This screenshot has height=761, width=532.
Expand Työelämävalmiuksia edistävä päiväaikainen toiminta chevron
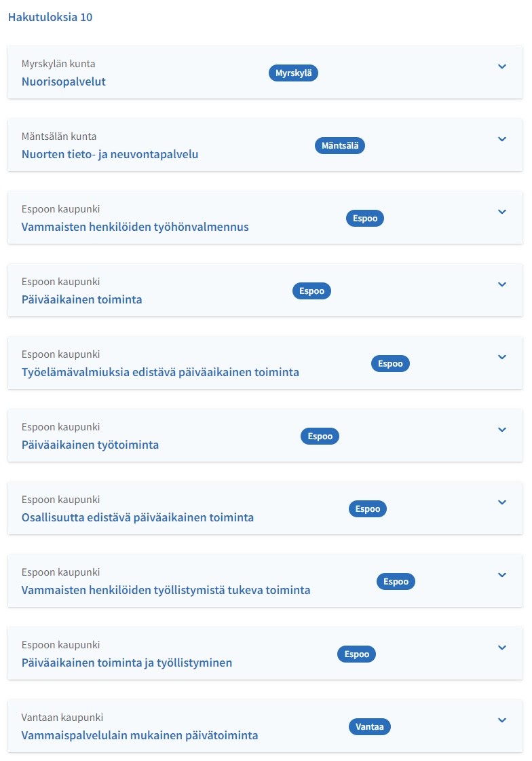pos(502,357)
